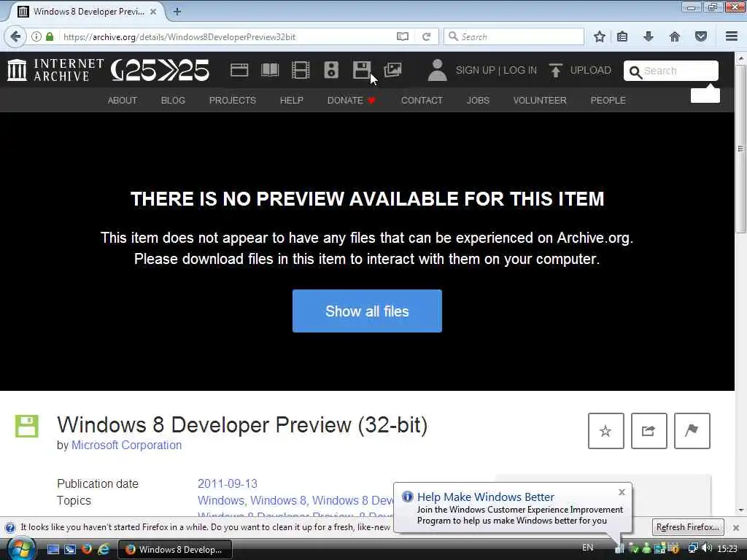Open the downloads arrow icon
The width and height of the screenshot is (747, 560).
[x=649, y=36]
